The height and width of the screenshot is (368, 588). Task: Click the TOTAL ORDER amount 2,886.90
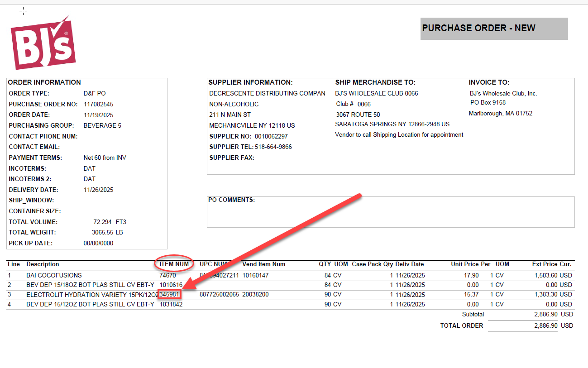pos(546,325)
